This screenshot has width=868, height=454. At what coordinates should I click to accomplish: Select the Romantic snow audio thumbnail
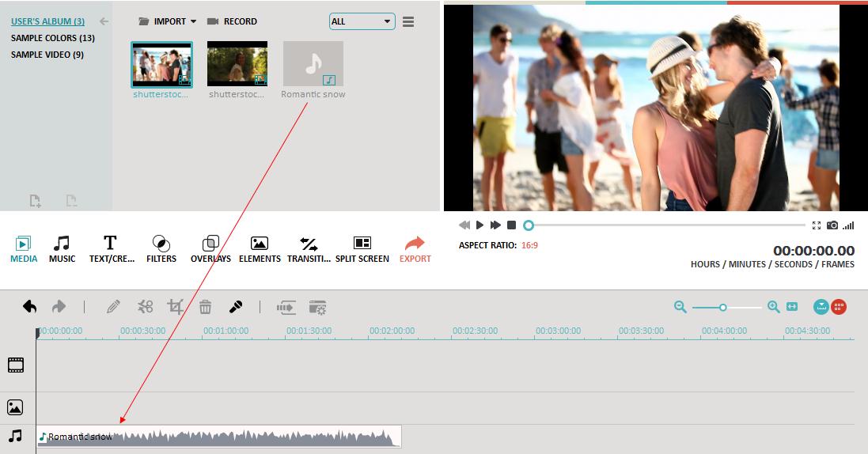[313, 64]
